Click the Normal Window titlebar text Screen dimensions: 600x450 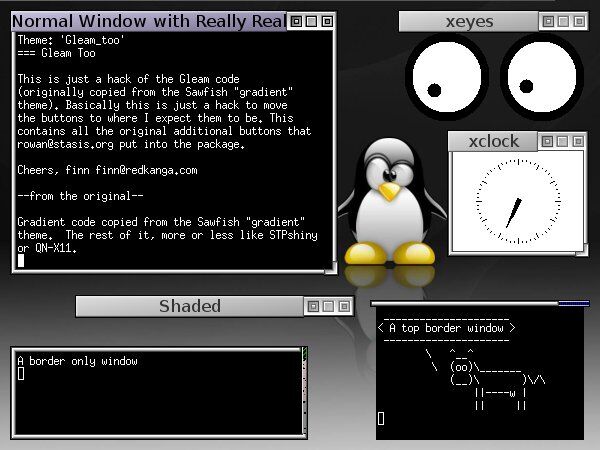pyautogui.click(x=149, y=21)
